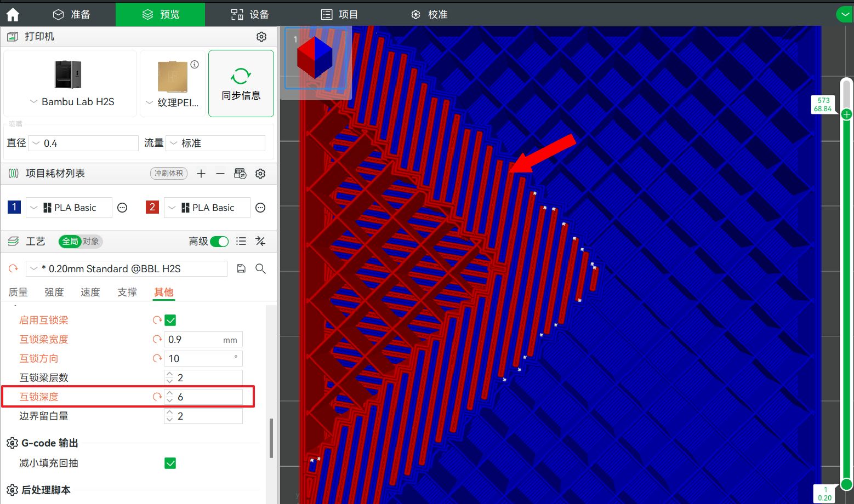Open the 纹理PEI plate type dropdown

[x=172, y=102]
